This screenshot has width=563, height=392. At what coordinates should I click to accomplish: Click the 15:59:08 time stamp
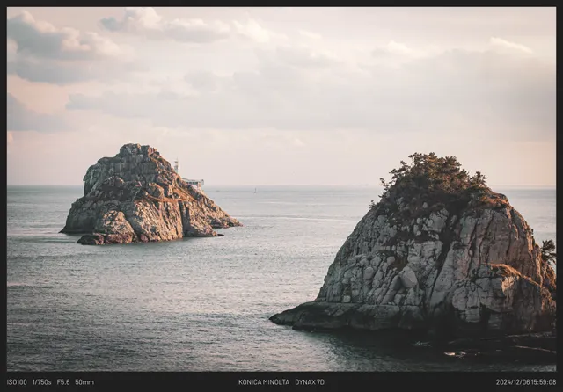[x=544, y=382]
